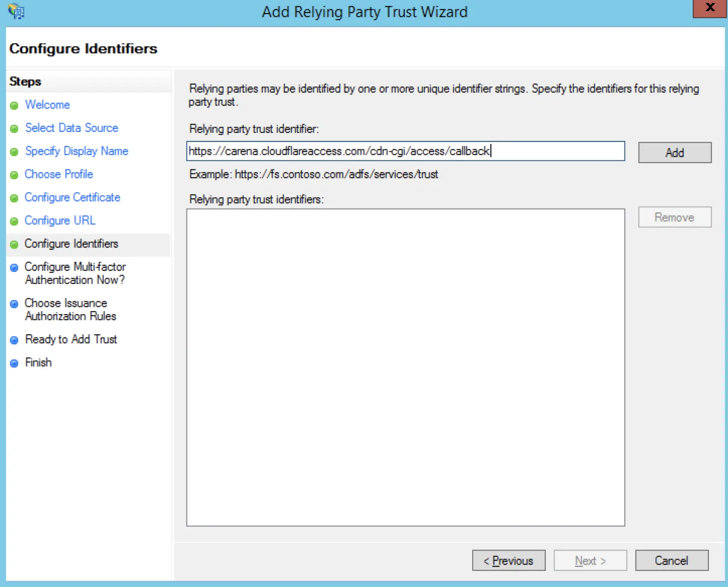Cancel the Add Relying Party Trust Wizard
Screen dimensions: 728x587
[672, 560]
